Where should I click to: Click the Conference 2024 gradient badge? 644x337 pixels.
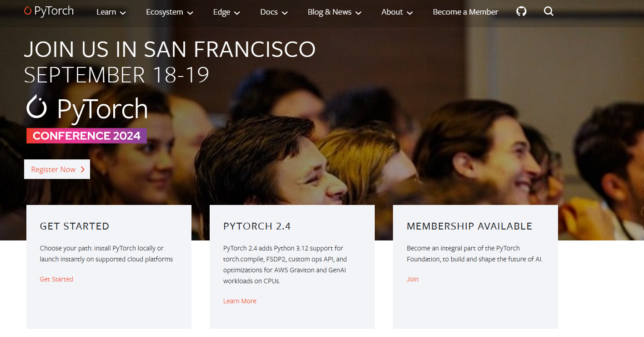pos(86,136)
